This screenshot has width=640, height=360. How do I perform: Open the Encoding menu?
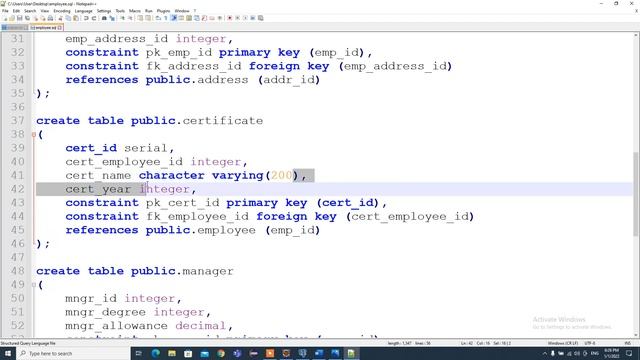point(62,11)
